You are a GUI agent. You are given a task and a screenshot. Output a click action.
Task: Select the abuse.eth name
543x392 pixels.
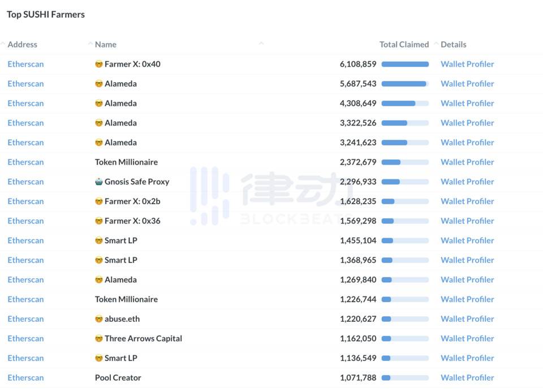pos(122,319)
